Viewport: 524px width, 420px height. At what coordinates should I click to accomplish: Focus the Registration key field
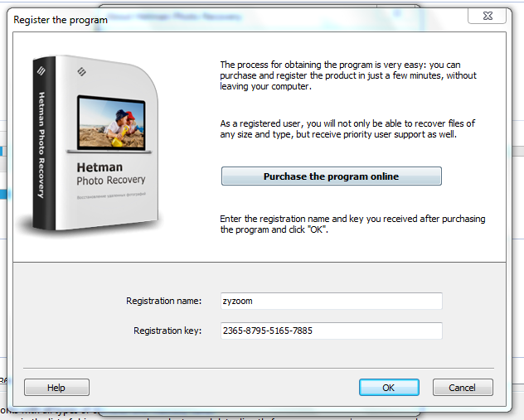click(x=331, y=331)
